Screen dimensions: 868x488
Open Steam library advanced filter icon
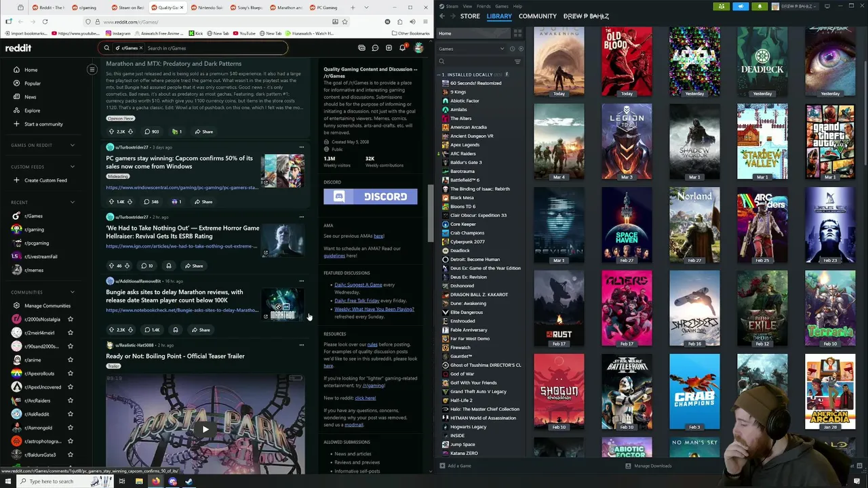[517, 62]
